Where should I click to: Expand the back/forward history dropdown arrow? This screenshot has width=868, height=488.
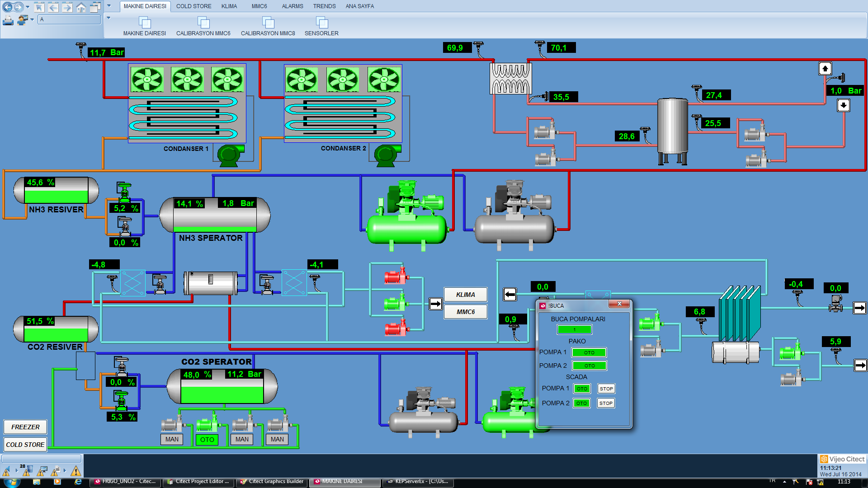28,7
